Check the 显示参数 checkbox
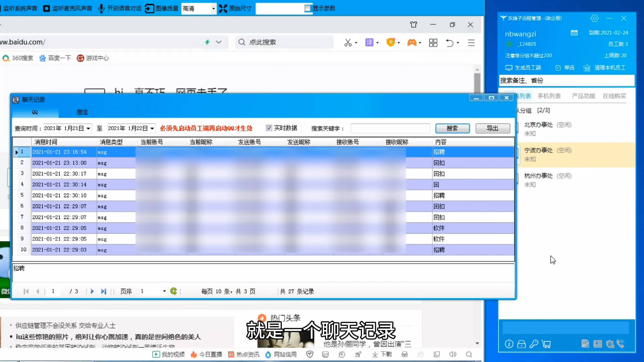The image size is (644, 362). tap(307, 8)
